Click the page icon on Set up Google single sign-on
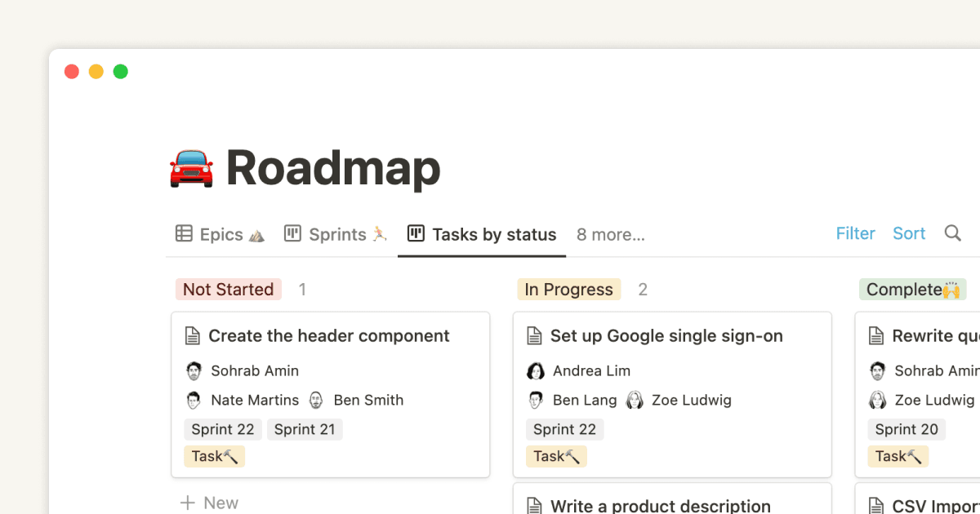The width and height of the screenshot is (980, 514). pos(535,335)
